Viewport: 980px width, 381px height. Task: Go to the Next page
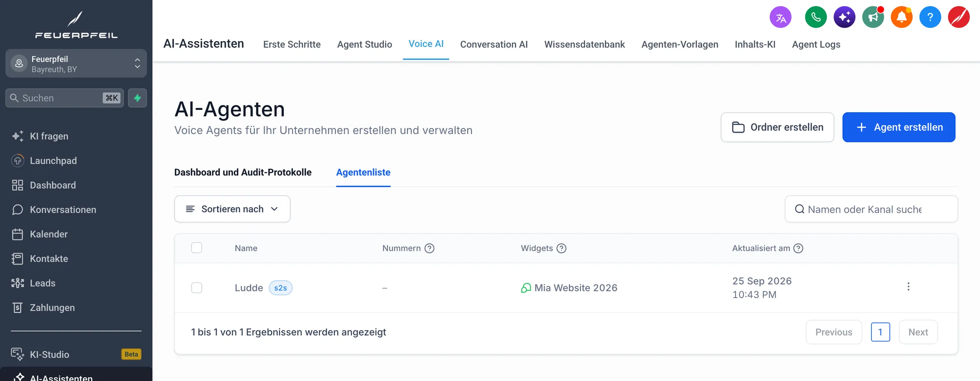tap(918, 332)
